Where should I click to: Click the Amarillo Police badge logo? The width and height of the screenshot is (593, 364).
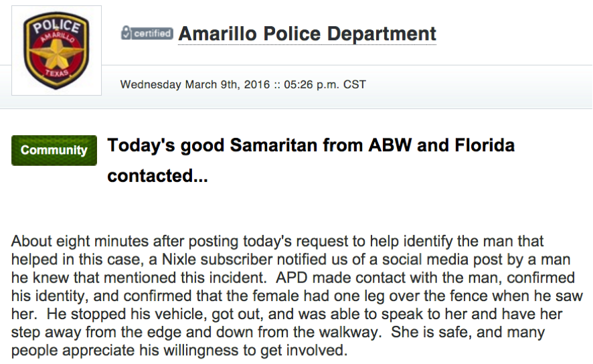56,50
